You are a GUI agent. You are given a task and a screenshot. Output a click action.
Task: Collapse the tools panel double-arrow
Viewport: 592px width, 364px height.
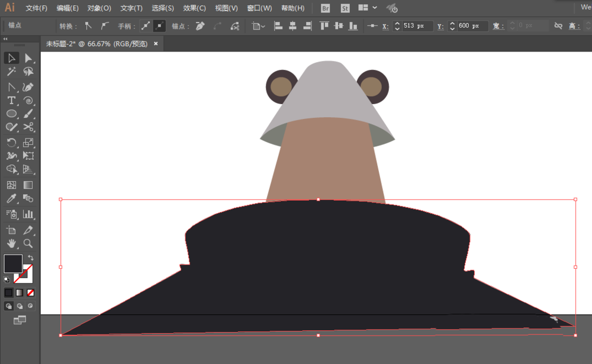5,39
